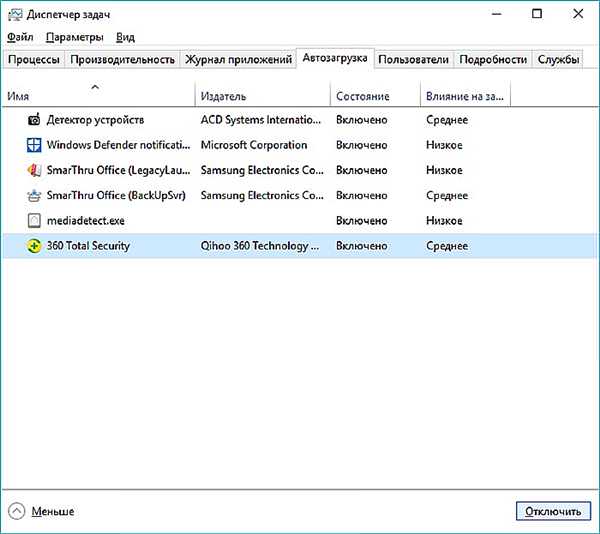Select the 360 Total Security entry name
The height and width of the screenshot is (534, 600).
88,246
